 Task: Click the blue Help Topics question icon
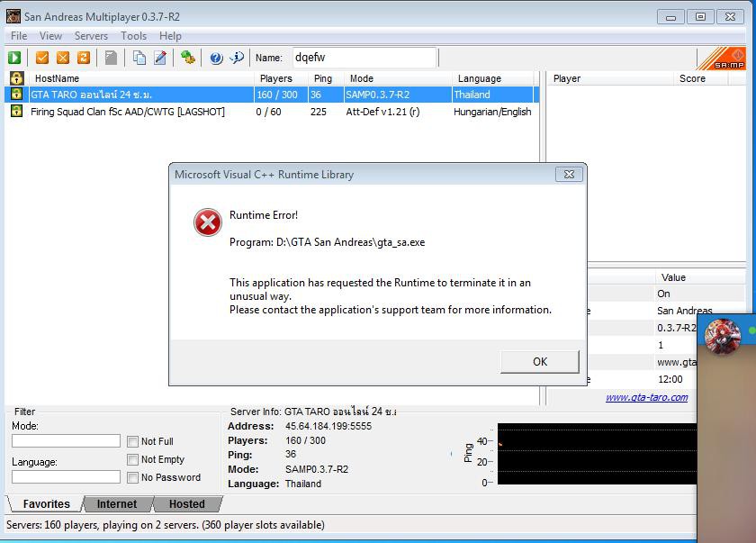point(216,58)
